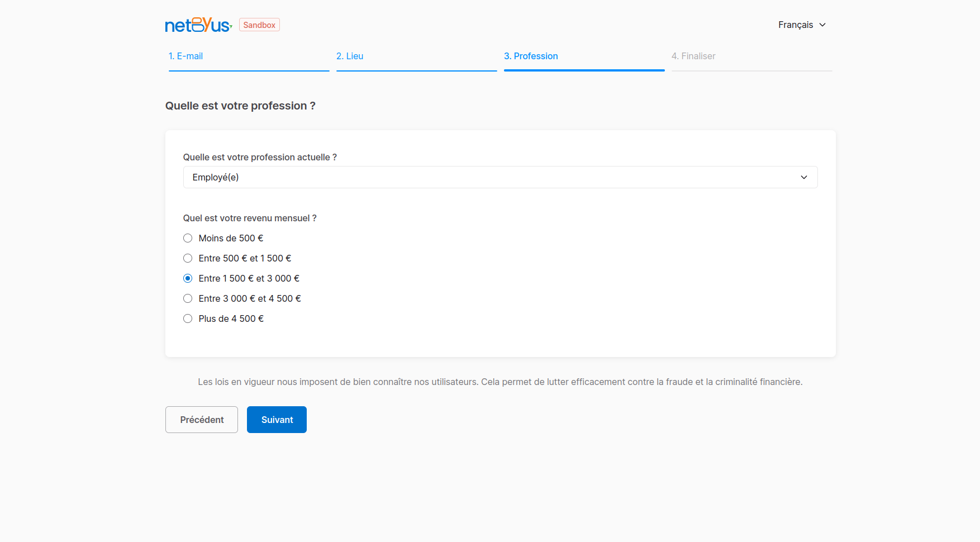This screenshot has width=980, height=542.
Task: Select the 3. Profession step tab
Action: pos(531,56)
